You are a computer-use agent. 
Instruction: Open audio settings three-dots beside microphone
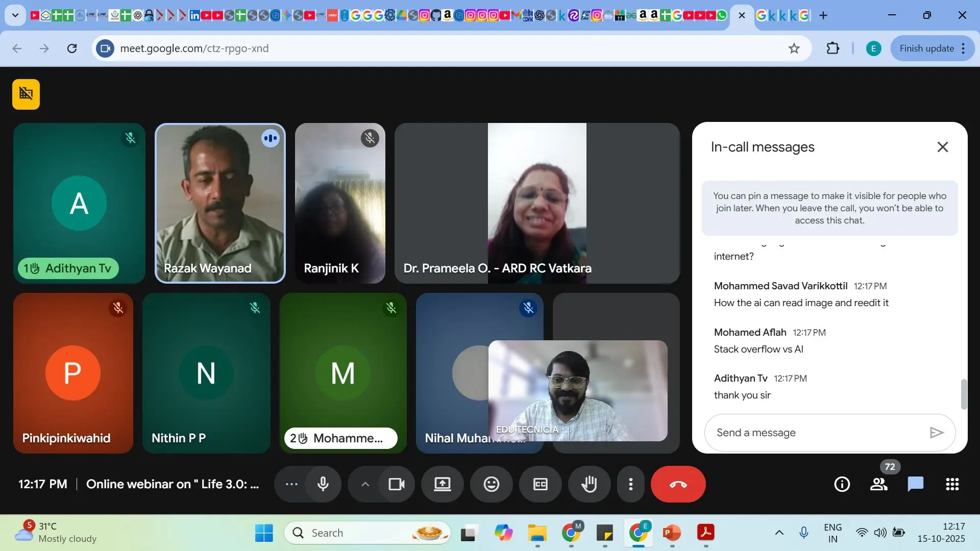pyautogui.click(x=291, y=484)
